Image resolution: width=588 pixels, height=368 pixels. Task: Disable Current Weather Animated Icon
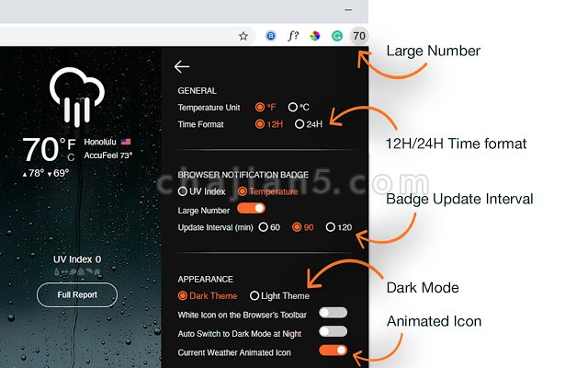coord(333,350)
